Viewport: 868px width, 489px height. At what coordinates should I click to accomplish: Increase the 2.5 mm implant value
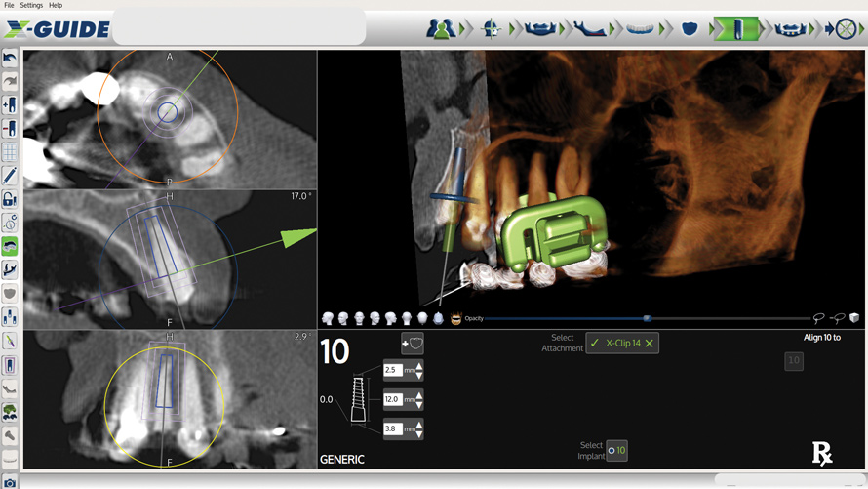click(419, 366)
